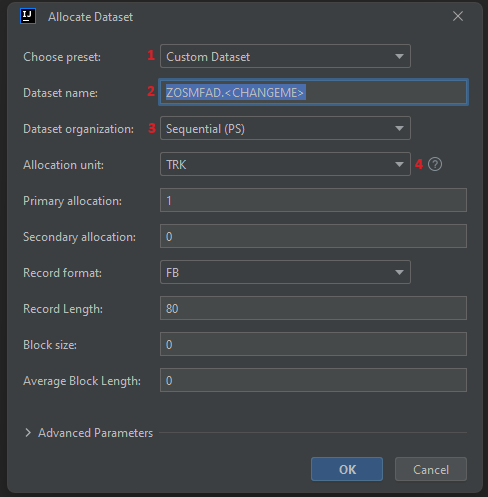Click the 'Primary allocation:' label

click(72, 201)
